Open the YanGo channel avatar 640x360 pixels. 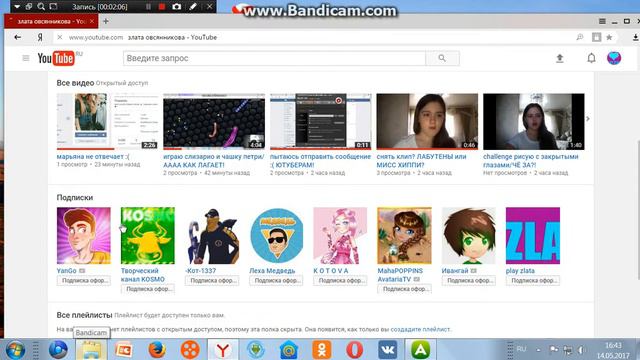point(84,236)
